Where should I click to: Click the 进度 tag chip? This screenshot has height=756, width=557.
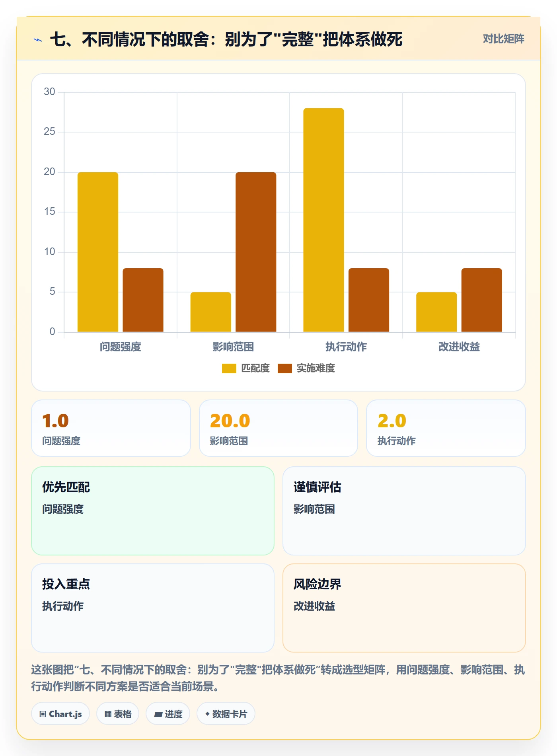coord(168,714)
